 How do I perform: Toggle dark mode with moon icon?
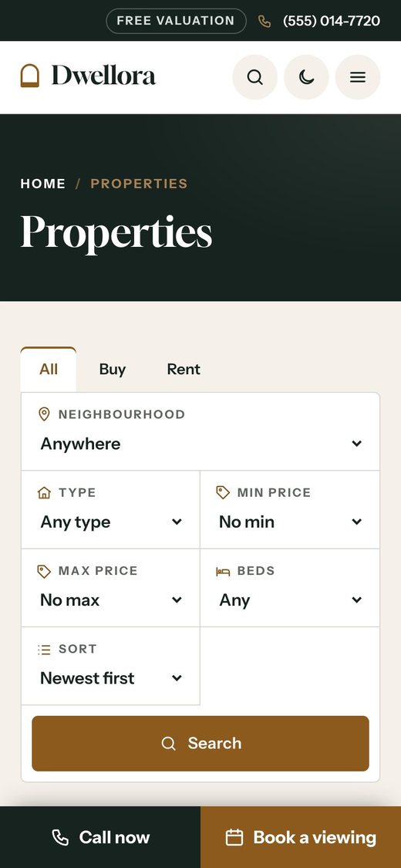point(306,77)
